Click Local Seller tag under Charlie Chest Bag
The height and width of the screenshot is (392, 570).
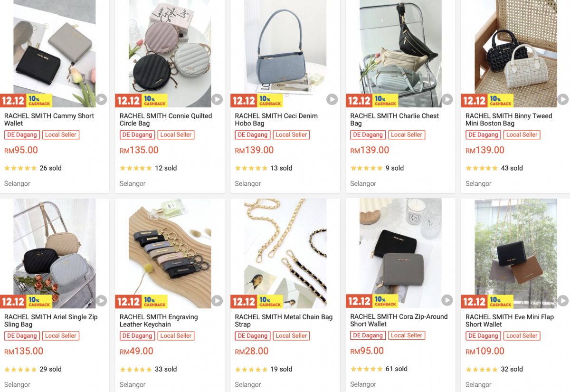[407, 135]
